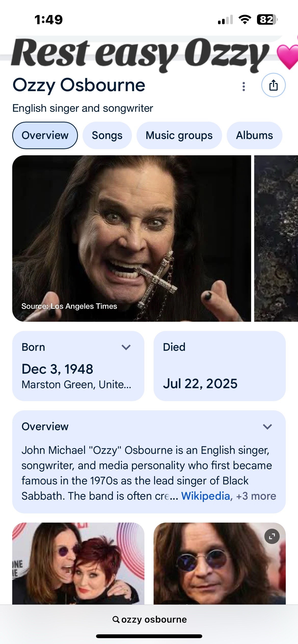Open the photo of Ozzy with red-haired woman
The image size is (298, 644).
(x=78, y=563)
